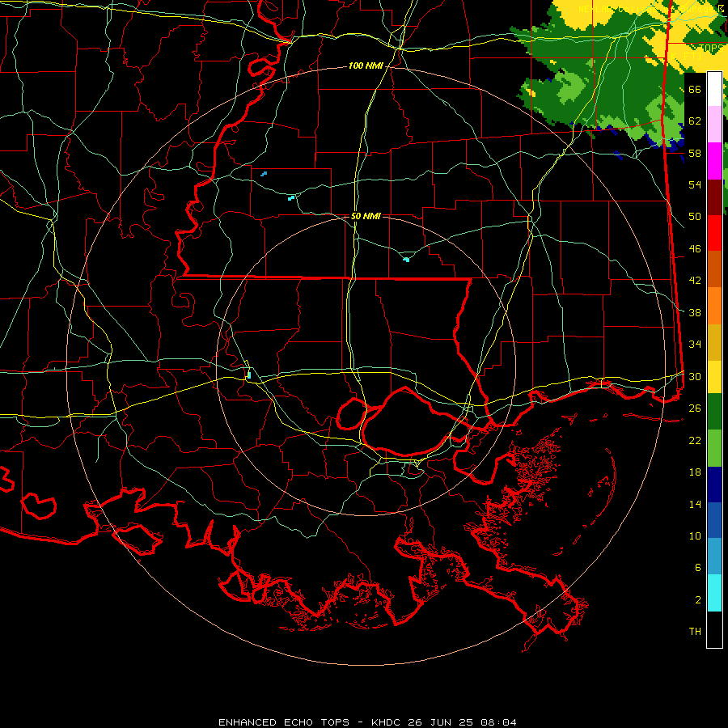Pick the yellow legend swatch

point(714,377)
